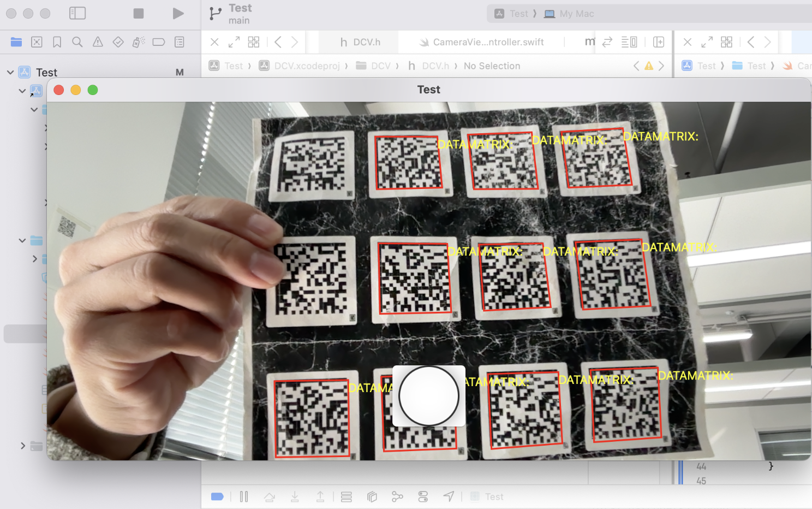812x509 pixels.
Task: Open the My Mac destination selector
Action: point(571,14)
